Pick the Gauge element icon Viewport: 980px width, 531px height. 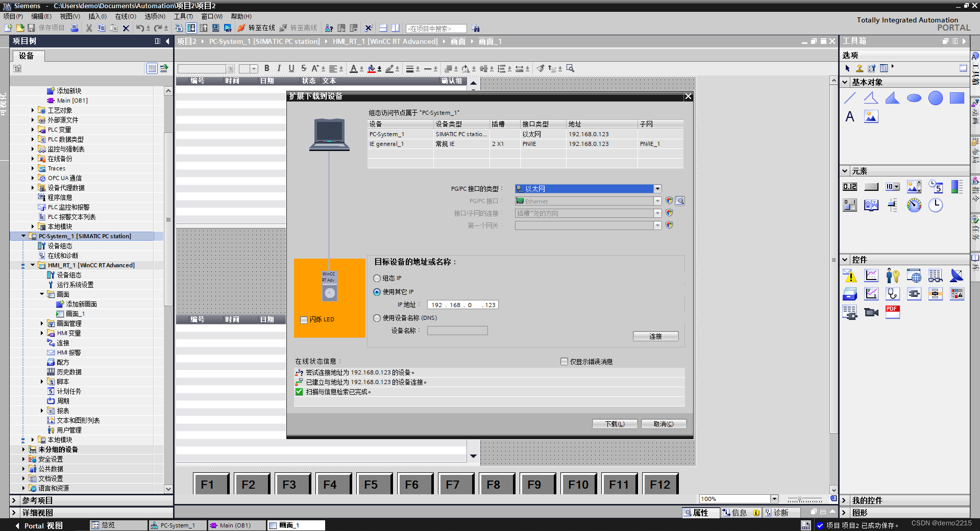tap(914, 205)
